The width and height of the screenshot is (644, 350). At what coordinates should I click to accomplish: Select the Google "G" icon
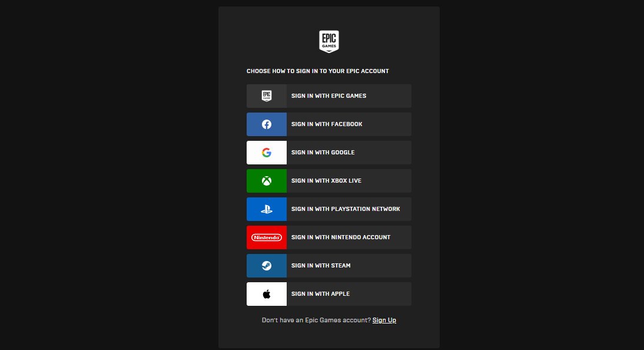pyautogui.click(x=266, y=152)
